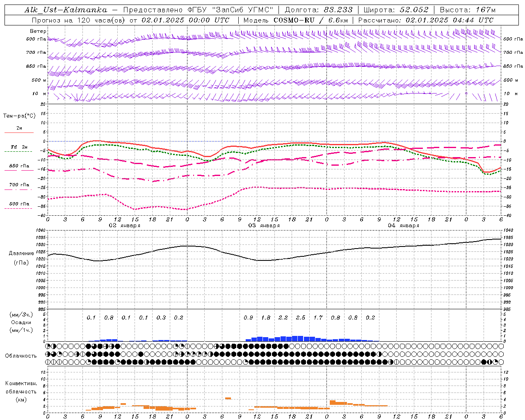Viewport: 525px width, 420px height.
Task: Click the '850 гПа' temperature legend entry
Action: pyautogui.click(x=19, y=166)
